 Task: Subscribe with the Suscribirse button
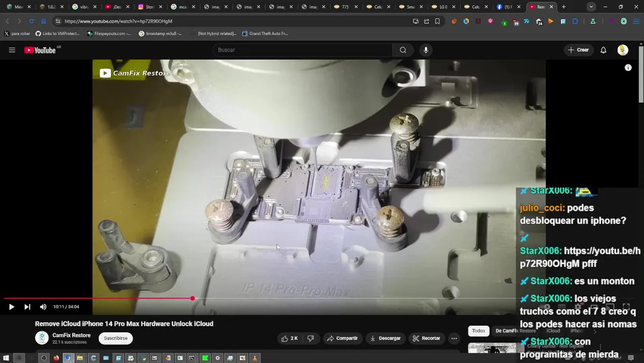[116, 338]
